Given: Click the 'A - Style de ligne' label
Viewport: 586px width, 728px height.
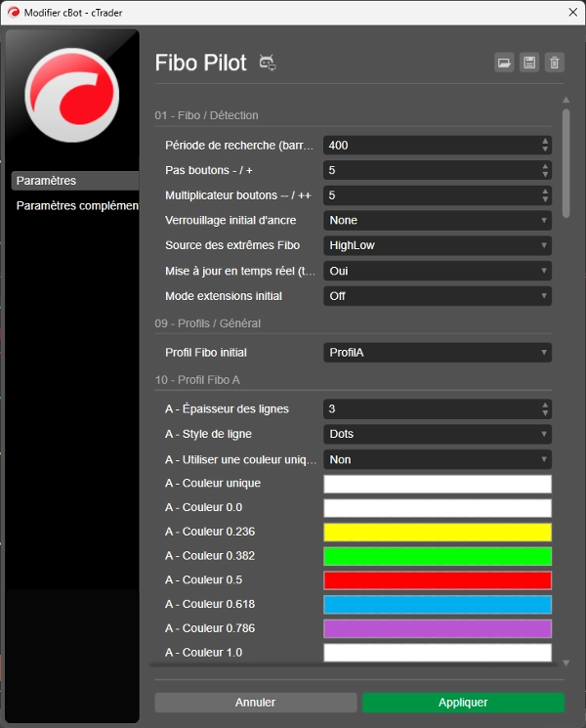Looking at the screenshot, I should coord(208,434).
